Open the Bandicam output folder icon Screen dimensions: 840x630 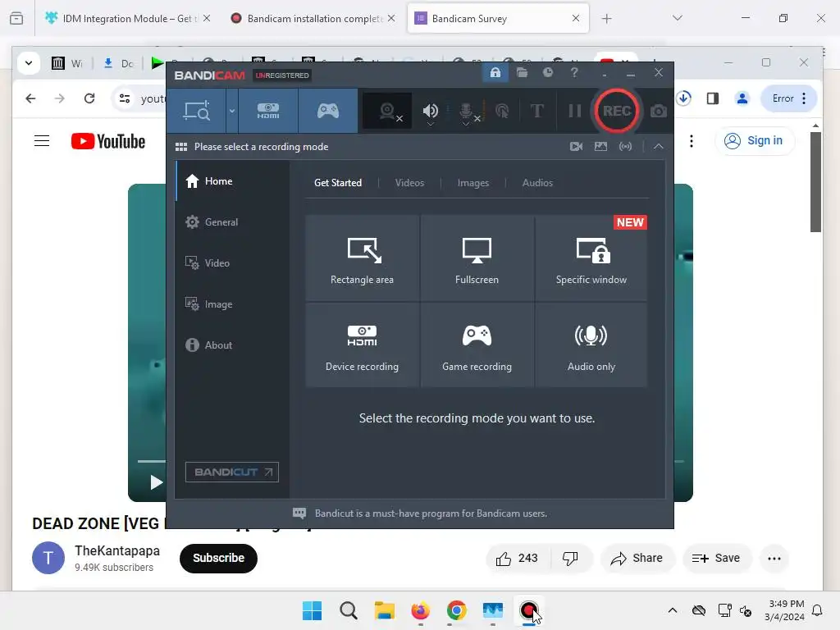tap(522, 72)
